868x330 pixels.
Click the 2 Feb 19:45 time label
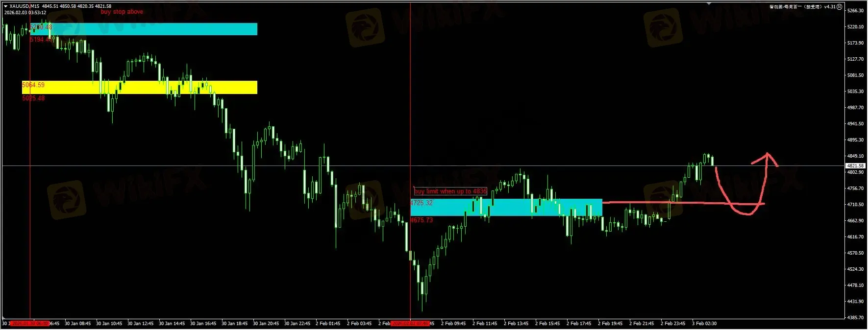click(610, 324)
